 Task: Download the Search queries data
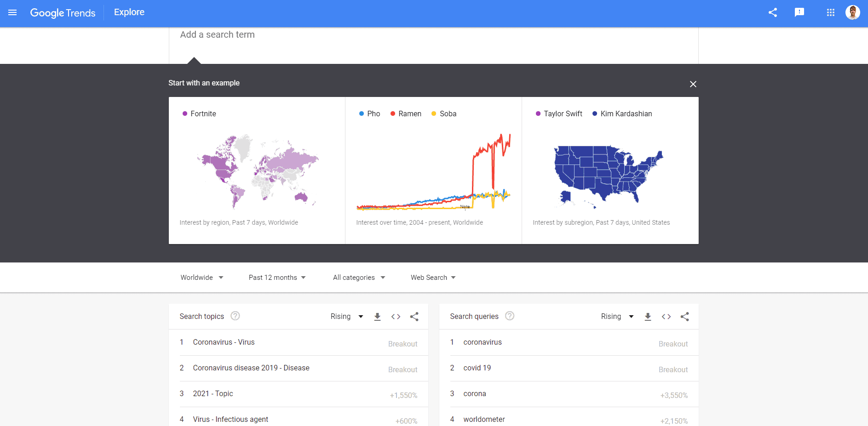tap(648, 317)
